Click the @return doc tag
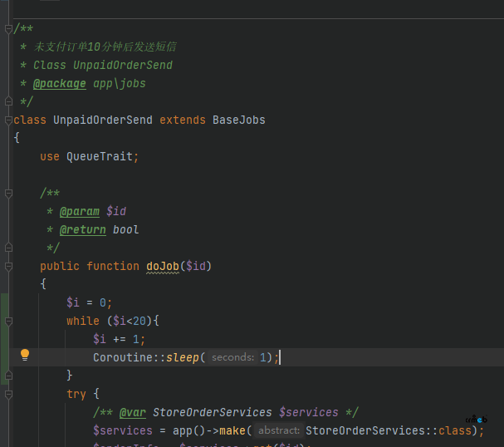The height and width of the screenshot is (447, 504). [x=82, y=229]
